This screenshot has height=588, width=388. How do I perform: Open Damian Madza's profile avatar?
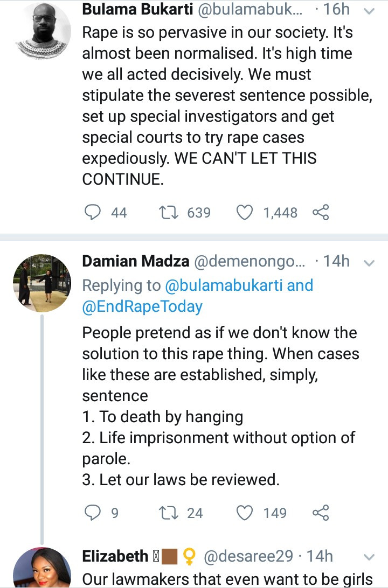pyautogui.click(x=41, y=283)
